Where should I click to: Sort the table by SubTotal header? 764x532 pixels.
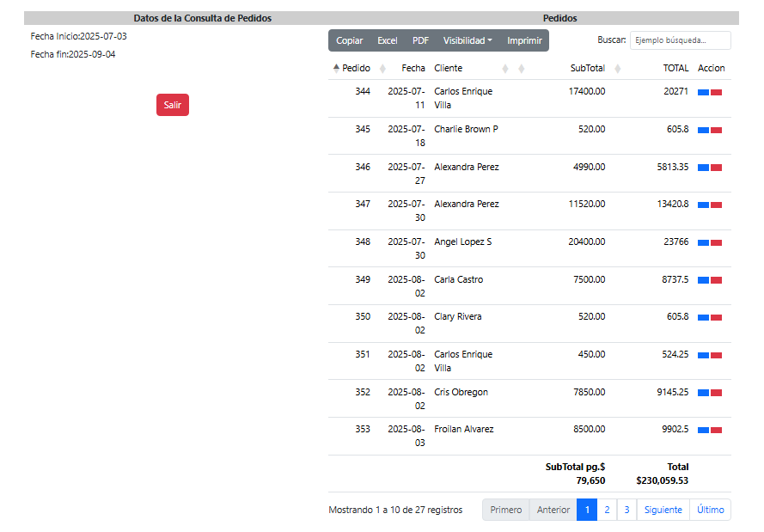[587, 68]
